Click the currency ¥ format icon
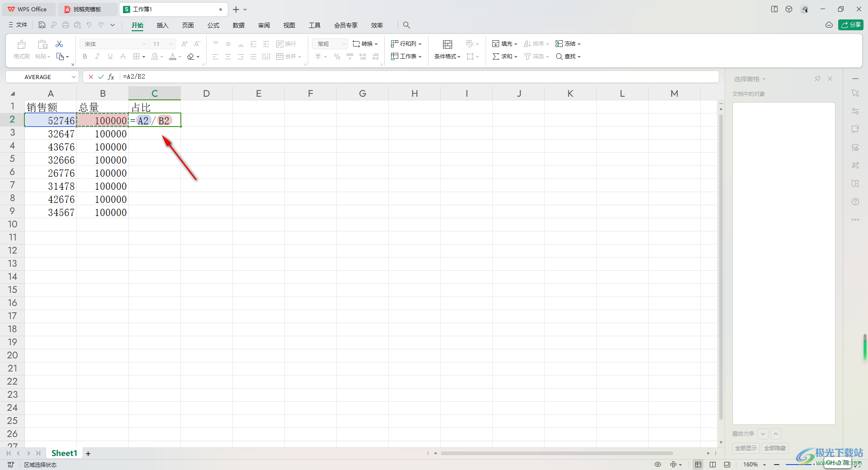This screenshot has height=470, width=868. (x=318, y=56)
